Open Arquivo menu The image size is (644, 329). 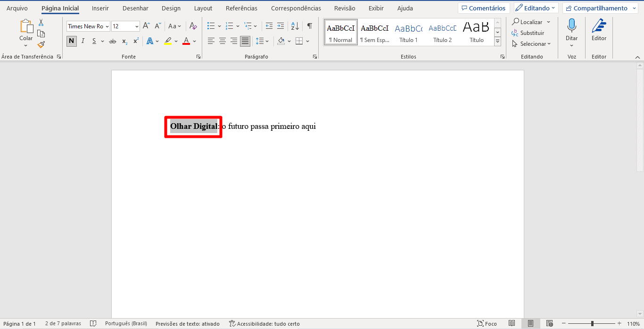[17, 8]
